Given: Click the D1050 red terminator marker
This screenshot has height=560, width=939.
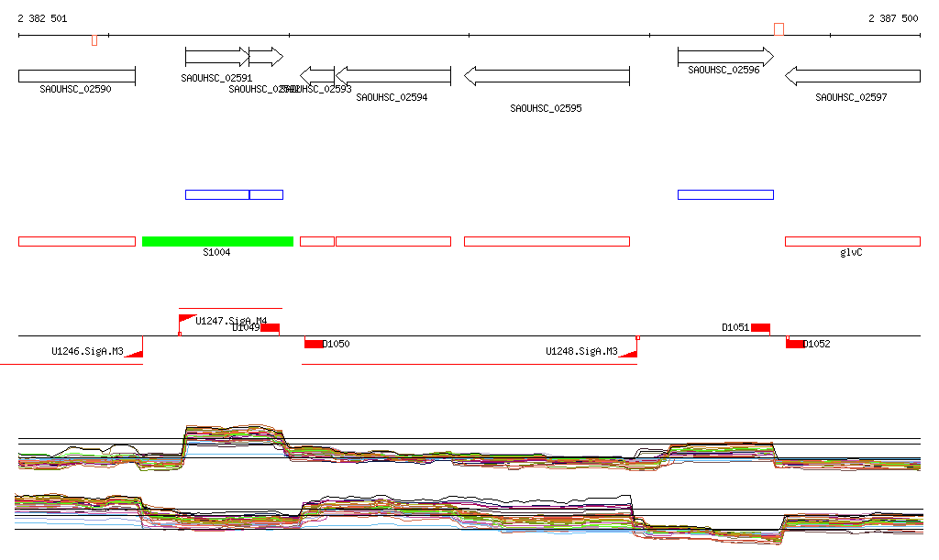Looking at the screenshot, I should point(314,344).
